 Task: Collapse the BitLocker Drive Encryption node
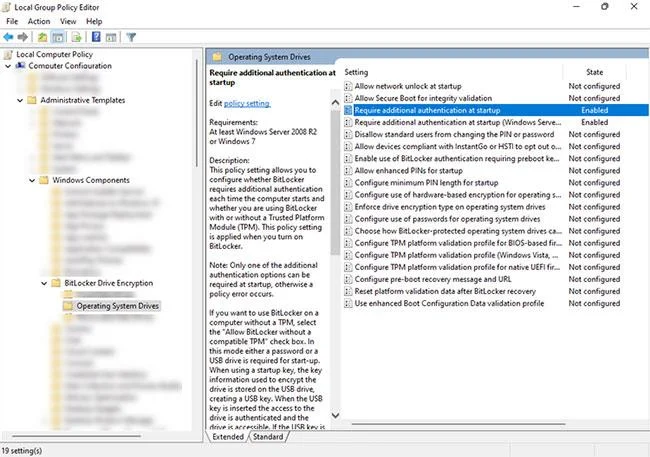click(x=44, y=283)
